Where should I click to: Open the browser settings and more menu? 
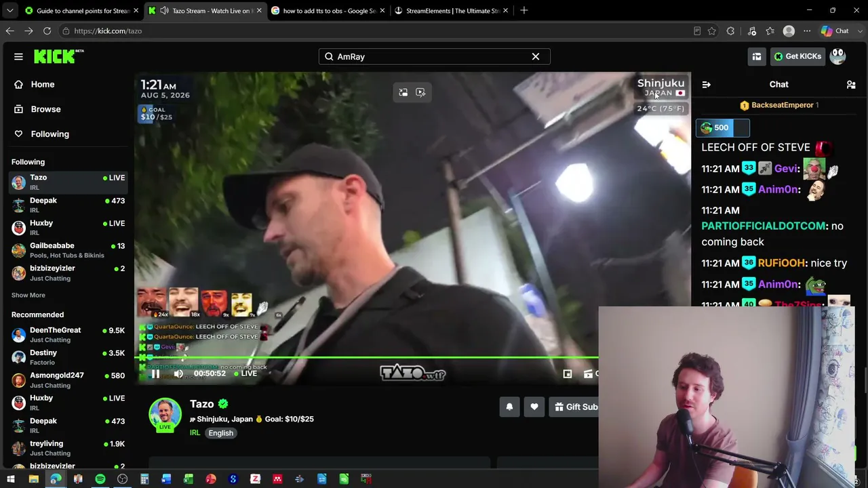807,30
